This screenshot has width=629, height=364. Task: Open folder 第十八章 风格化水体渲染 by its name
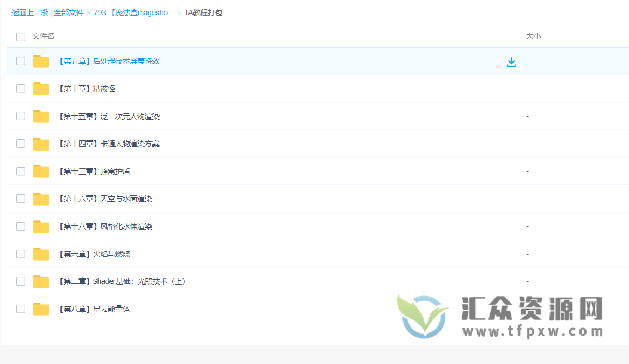pyautogui.click(x=105, y=226)
